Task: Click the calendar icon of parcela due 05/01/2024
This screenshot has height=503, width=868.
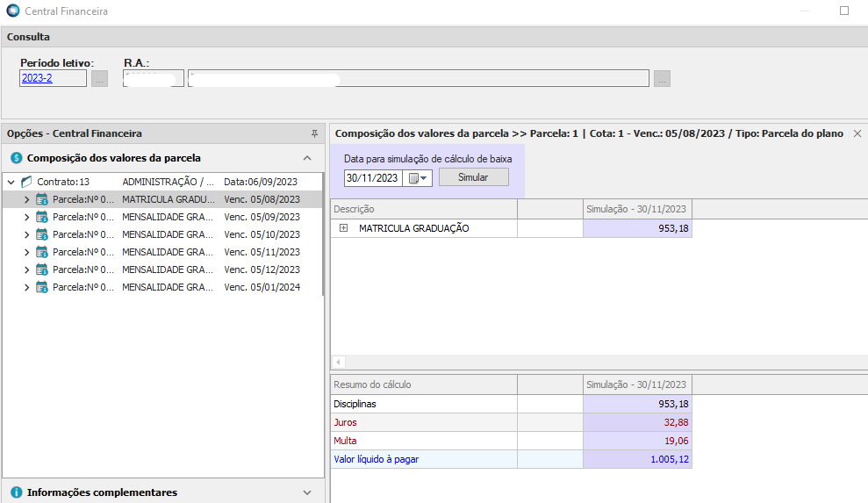Action: pyautogui.click(x=41, y=287)
